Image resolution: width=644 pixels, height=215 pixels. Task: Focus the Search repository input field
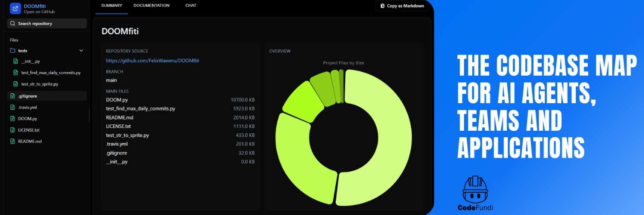47,24
